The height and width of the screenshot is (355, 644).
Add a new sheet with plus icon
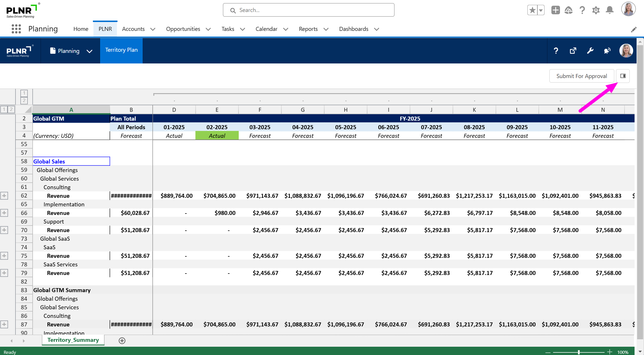coord(122,340)
